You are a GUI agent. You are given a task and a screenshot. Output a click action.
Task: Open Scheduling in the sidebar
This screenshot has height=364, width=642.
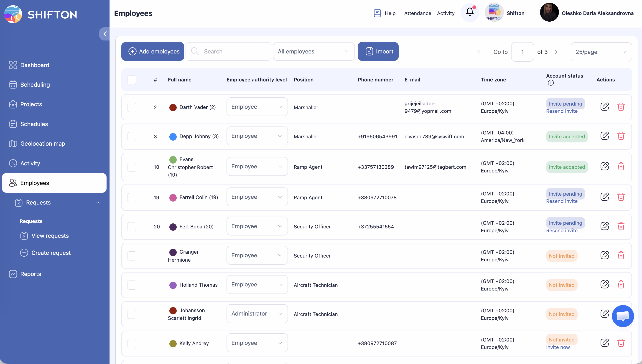pyautogui.click(x=35, y=85)
